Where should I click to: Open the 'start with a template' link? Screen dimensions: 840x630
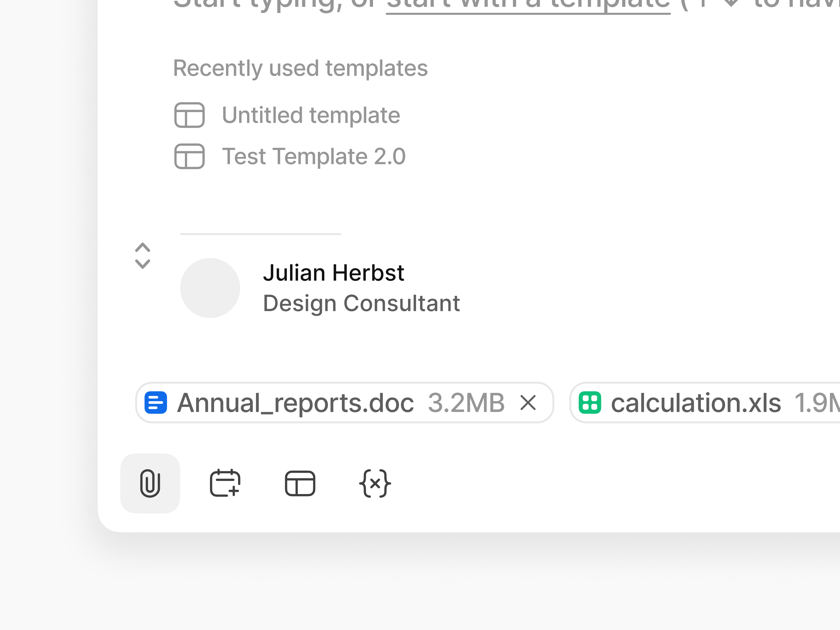528,4
